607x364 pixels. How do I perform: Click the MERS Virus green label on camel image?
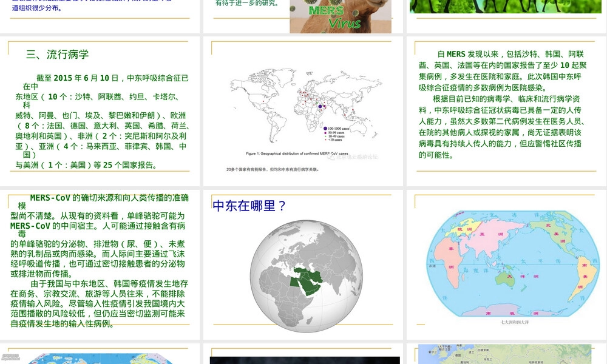[335, 16]
